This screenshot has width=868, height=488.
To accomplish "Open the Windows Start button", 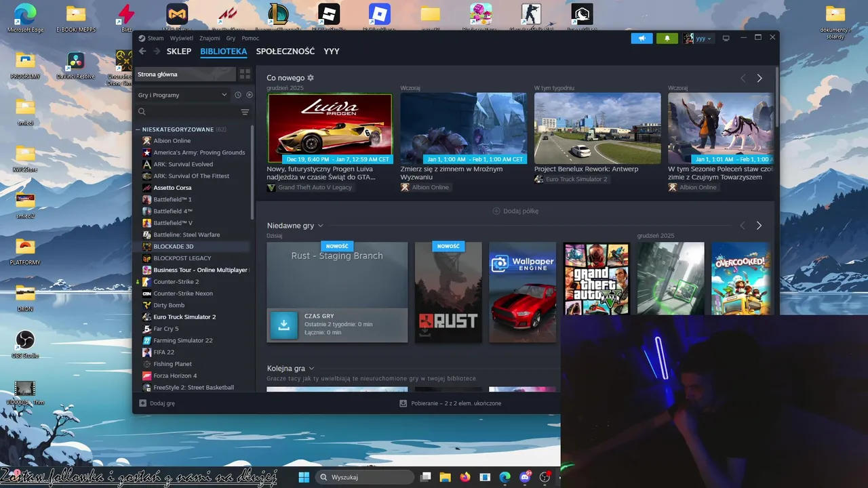I will coord(304,477).
